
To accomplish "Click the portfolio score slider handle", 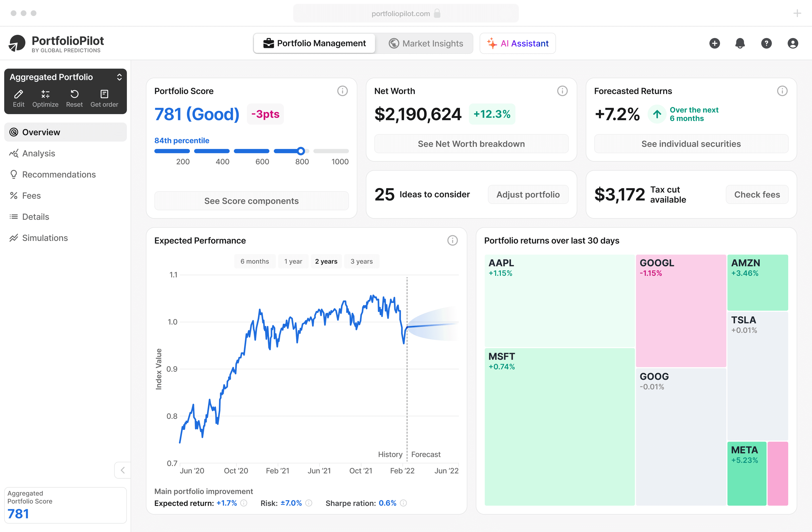I will pos(301,151).
